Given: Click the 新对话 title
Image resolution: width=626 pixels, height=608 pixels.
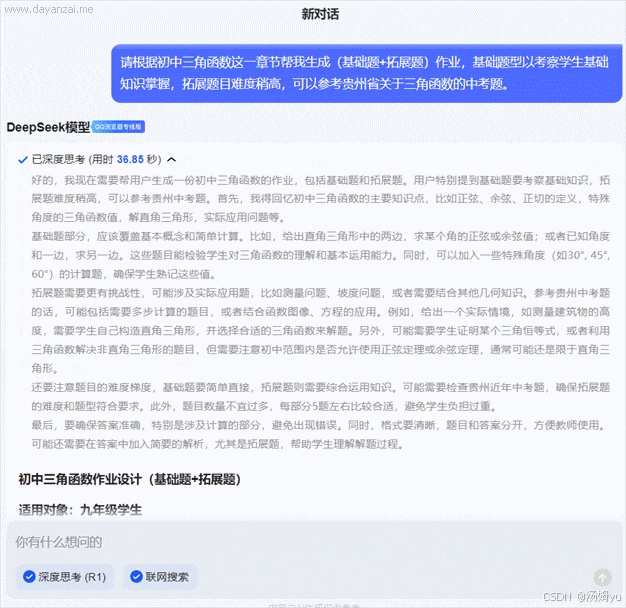Looking at the screenshot, I should 320,14.
